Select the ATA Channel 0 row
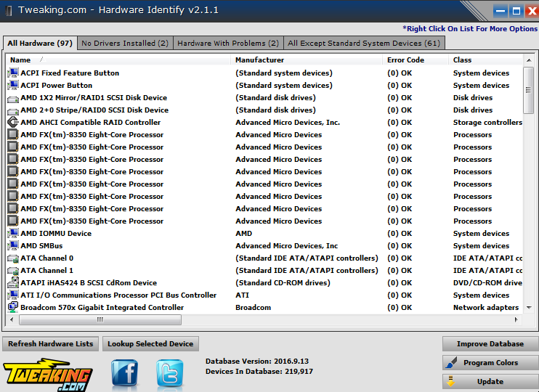Screen dimensions: 539x392 pyautogui.click(x=264, y=258)
